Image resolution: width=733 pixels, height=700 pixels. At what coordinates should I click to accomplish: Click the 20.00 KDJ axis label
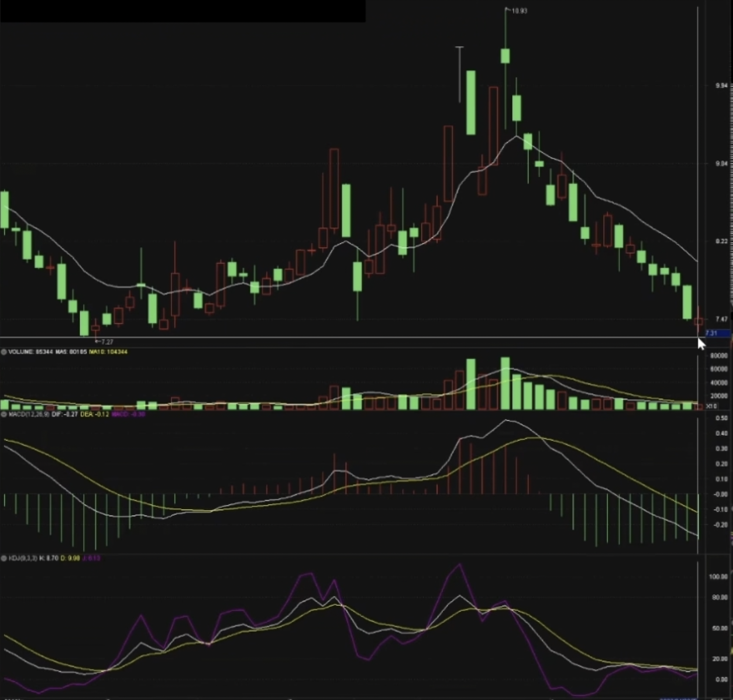[720, 659]
